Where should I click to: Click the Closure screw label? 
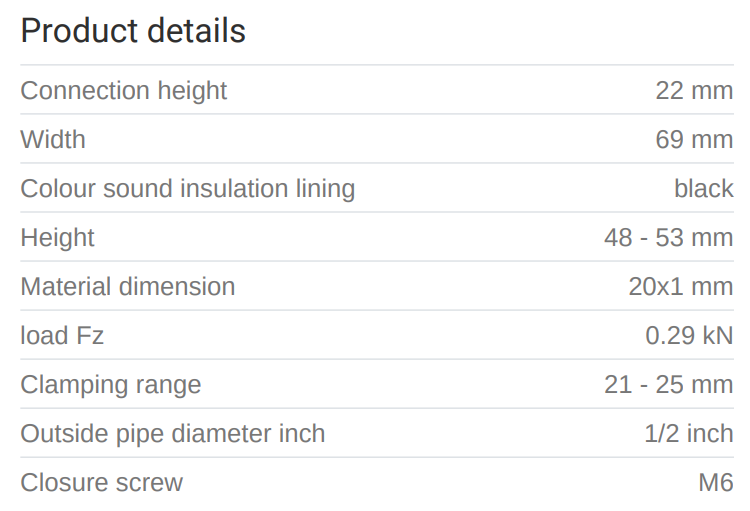102,482
